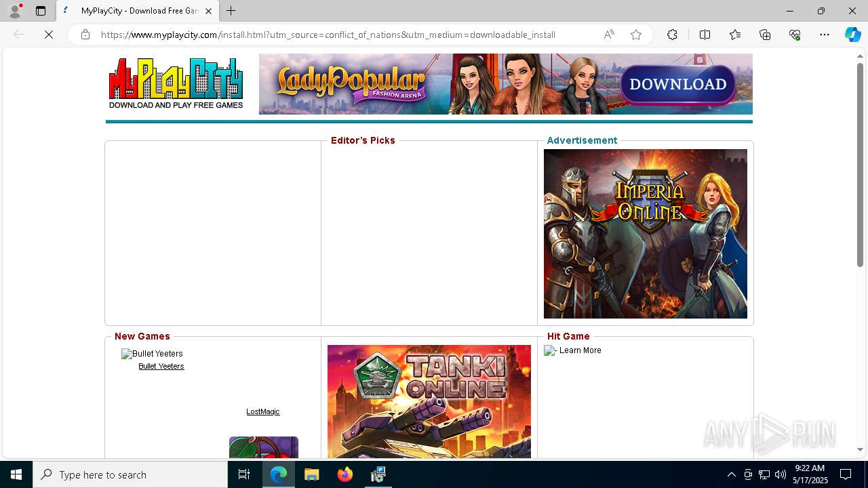This screenshot has height=488, width=868.
Task: View site information lock icon
Action: [85, 35]
